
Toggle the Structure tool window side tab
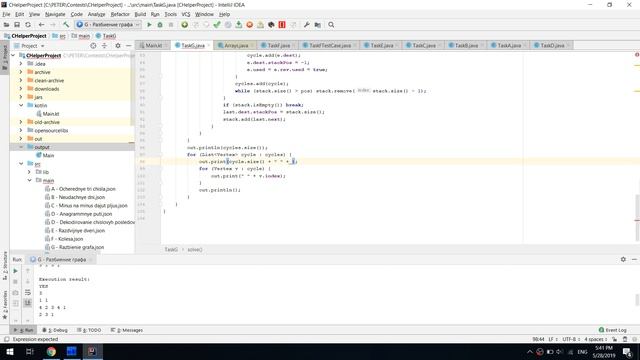[5, 265]
